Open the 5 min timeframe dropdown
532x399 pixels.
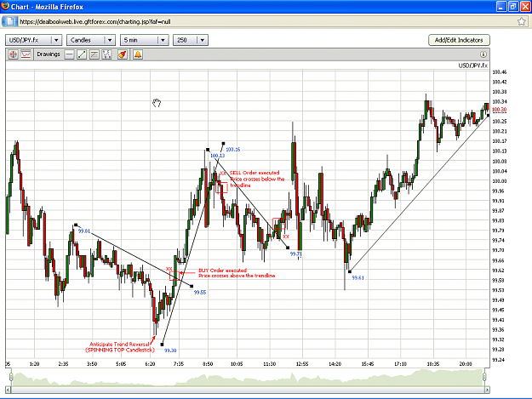click(145, 40)
